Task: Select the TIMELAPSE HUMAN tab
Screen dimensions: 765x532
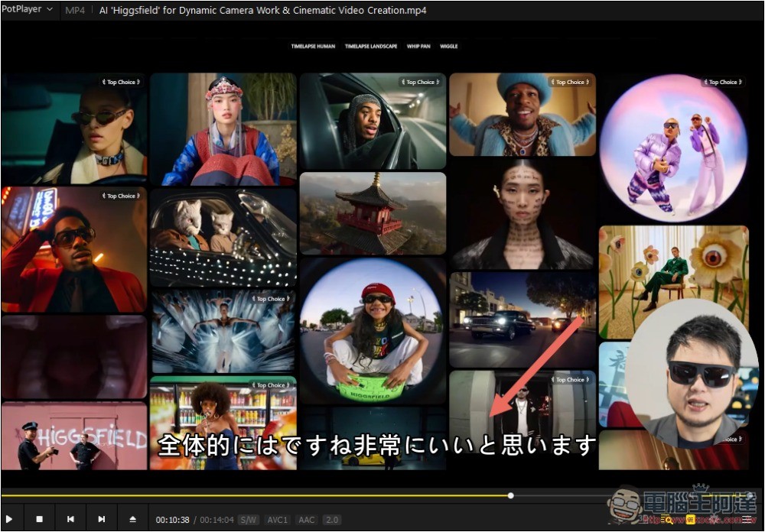Action: pyautogui.click(x=313, y=46)
